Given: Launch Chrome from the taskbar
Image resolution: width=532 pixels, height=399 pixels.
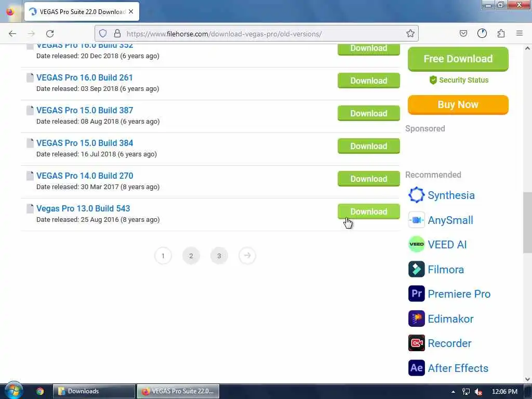Looking at the screenshot, I should pos(40,391).
